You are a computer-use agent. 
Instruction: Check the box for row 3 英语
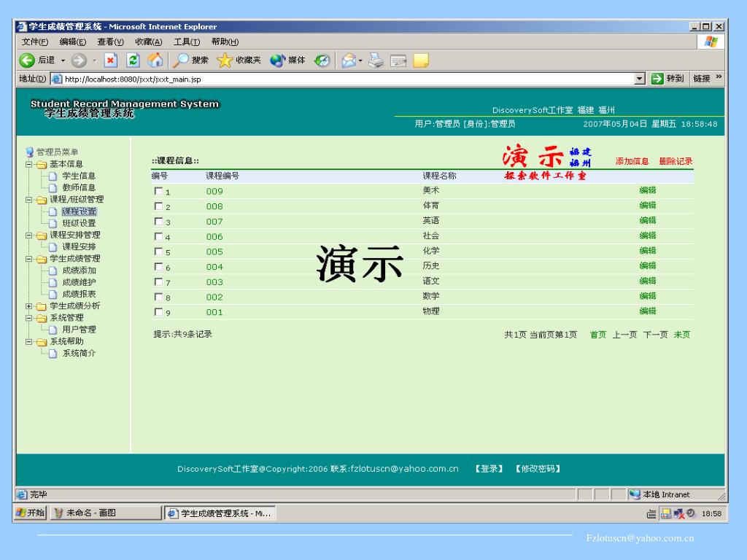click(158, 222)
